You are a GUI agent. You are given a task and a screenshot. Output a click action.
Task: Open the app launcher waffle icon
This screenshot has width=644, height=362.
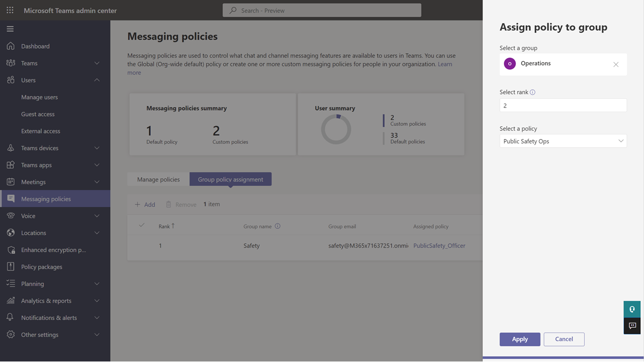click(10, 10)
